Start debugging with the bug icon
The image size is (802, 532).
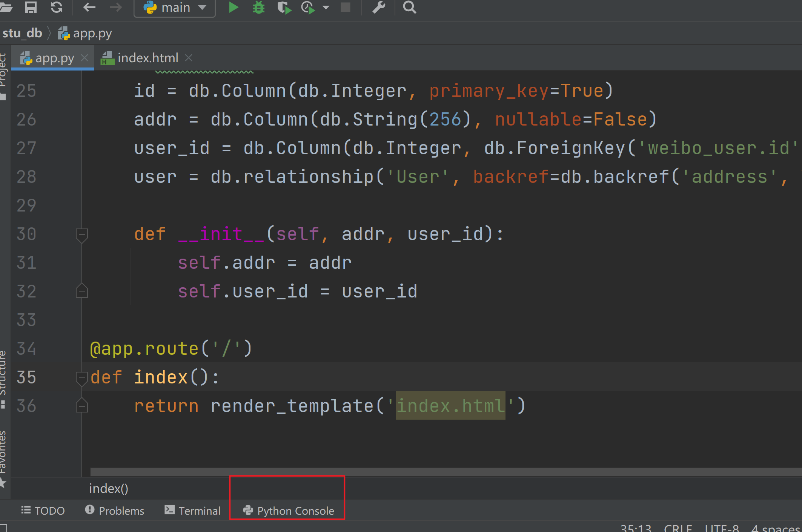pos(259,7)
